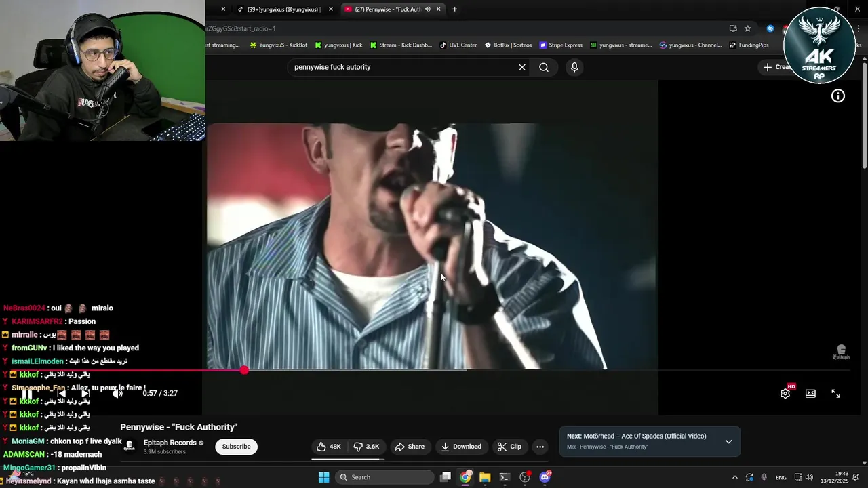Like the video with 48K likes
The height and width of the screenshot is (488, 868).
coord(329,447)
